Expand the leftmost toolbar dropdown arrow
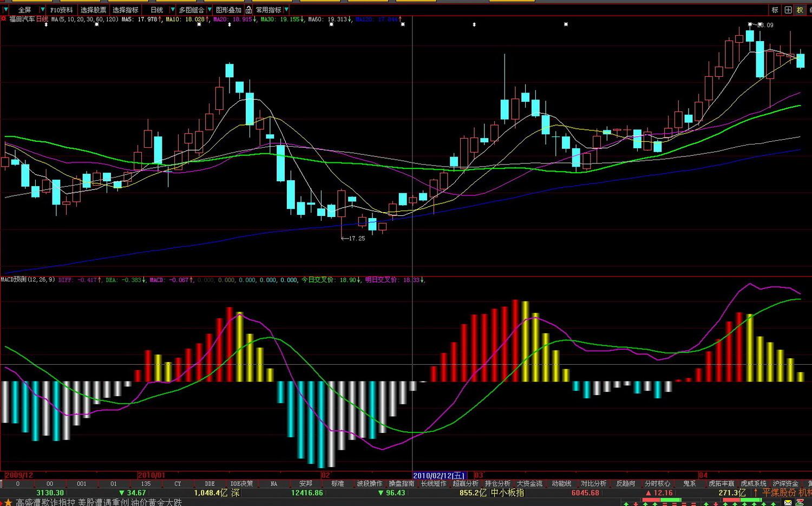Image resolution: width=812 pixels, height=506 pixels. 5,10
